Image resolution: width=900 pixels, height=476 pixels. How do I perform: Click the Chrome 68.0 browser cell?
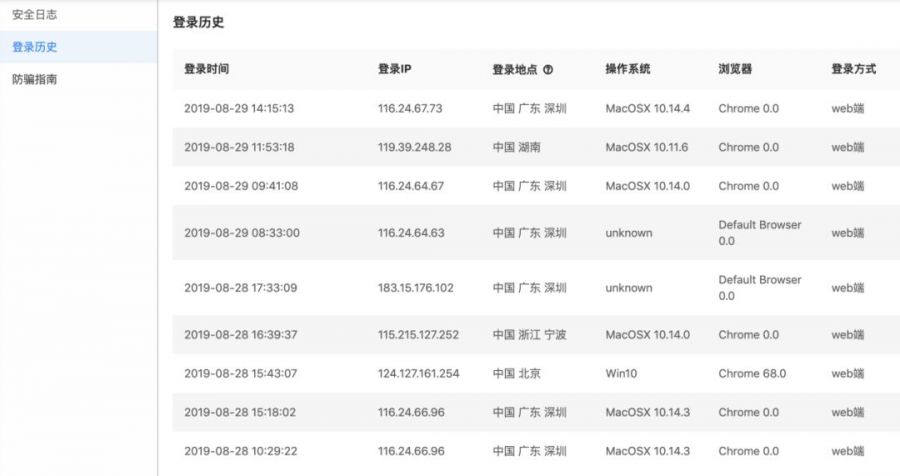tap(752, 374)
